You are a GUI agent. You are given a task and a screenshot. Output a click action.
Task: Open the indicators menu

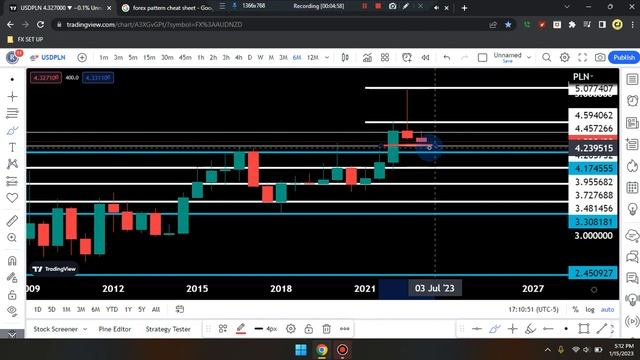tap(367, 58)
